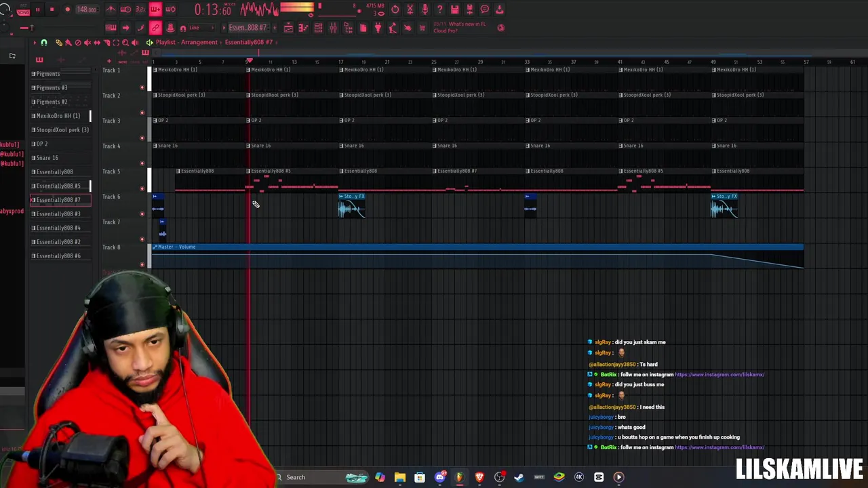
Task: Toggle loop recording icon
Action: click(x=170, y=9)
